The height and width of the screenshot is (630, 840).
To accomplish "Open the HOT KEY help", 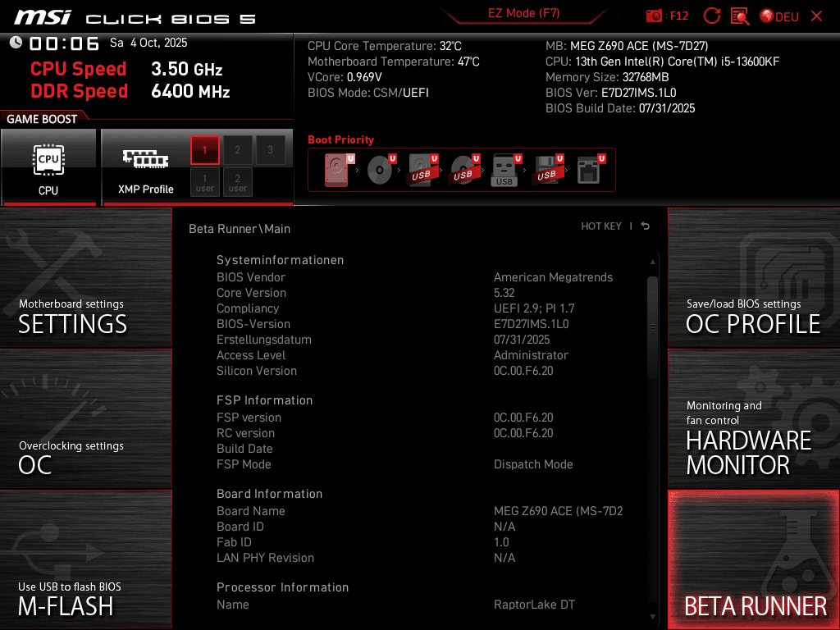I will pyautogui.click(x=601, y=226).
